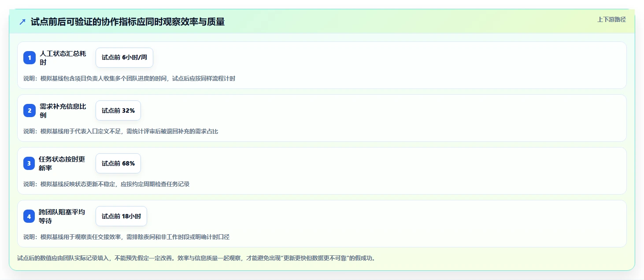This screenshot has height=280, width=644.
Task: Click the heading 试点前后可验证的协作指标应同时观察效率与质量
Action: [x=128, y=22]
